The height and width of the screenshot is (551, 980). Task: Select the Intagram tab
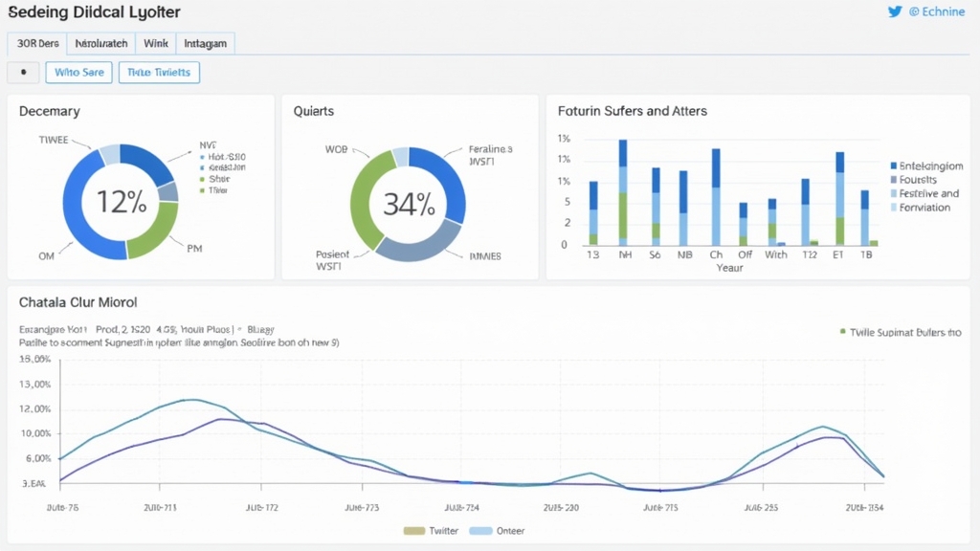pos(205,43)
